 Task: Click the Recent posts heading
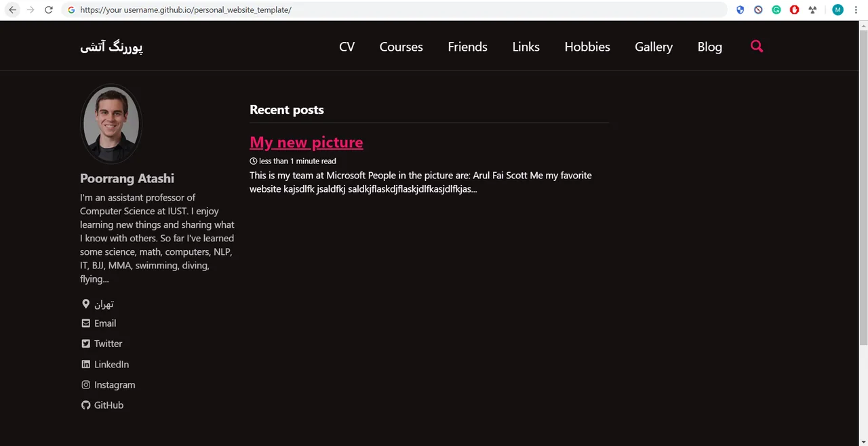[x=287, y=110]
